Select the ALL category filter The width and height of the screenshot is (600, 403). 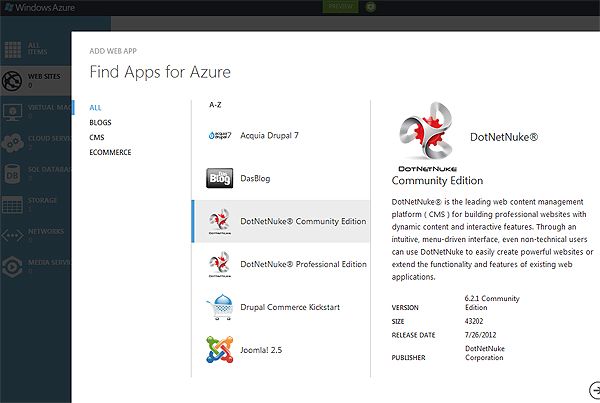pyautogui.click(x=95, y=108)
